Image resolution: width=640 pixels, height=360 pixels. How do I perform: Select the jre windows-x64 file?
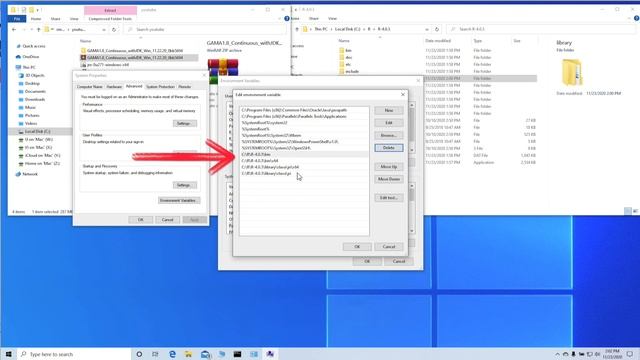coord(108,64)
